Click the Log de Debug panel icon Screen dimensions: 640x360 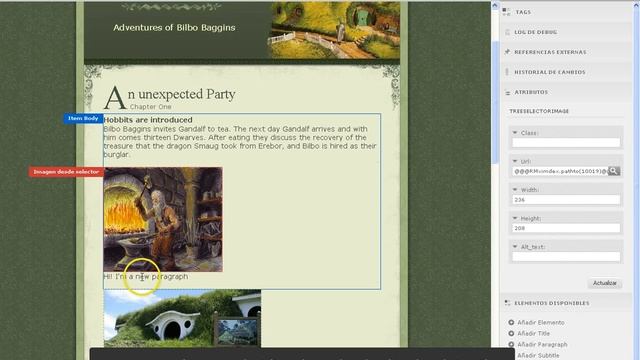pyautogui.click(x=507, y=32)
